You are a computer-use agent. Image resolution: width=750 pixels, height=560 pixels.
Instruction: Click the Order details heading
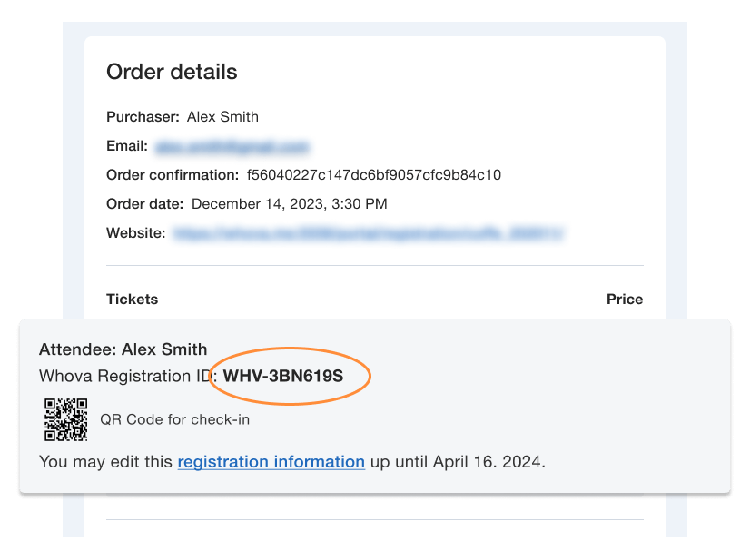pos(172,73)
